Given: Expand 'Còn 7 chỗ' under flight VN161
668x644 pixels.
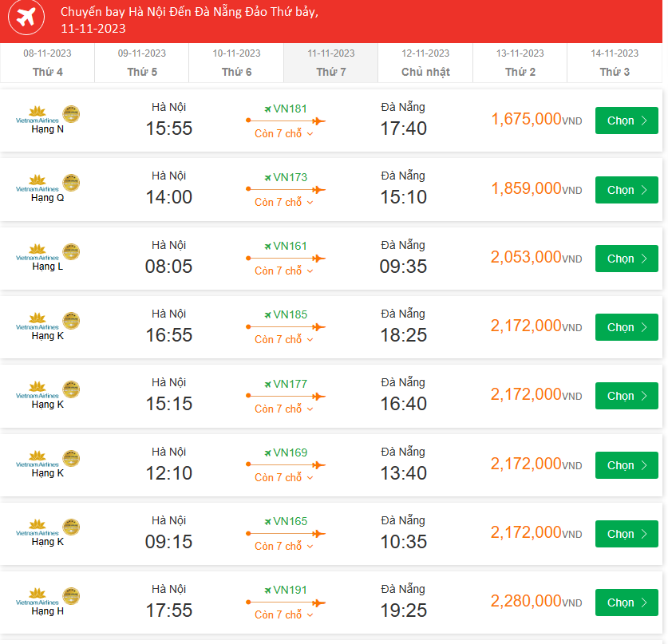Looking at the screenshot, I should [x=284, y=271].
